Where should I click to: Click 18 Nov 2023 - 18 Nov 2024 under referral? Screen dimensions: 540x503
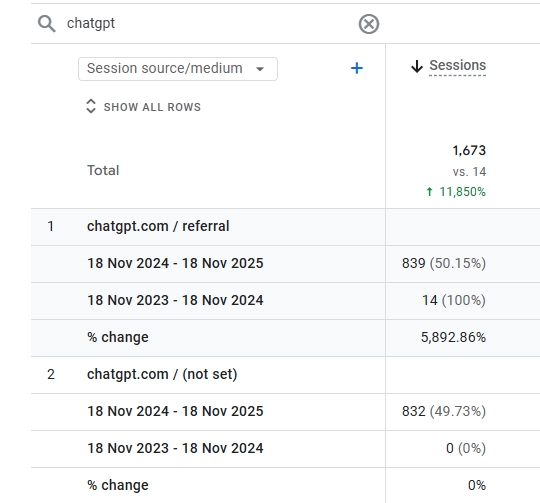(175, 300)
